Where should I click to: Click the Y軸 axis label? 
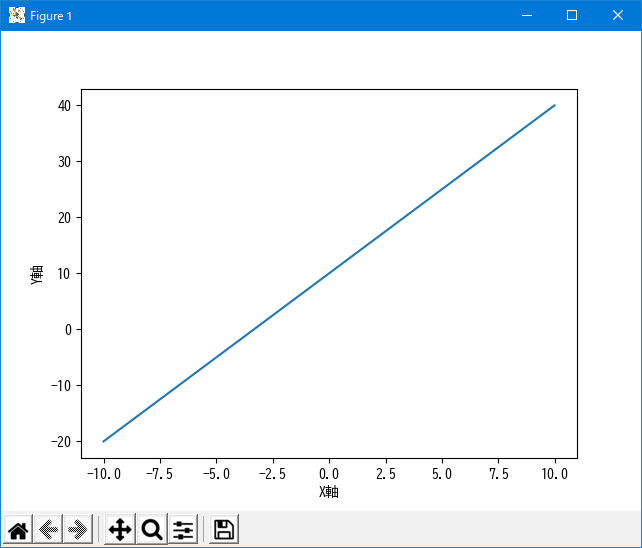[37, 274]
